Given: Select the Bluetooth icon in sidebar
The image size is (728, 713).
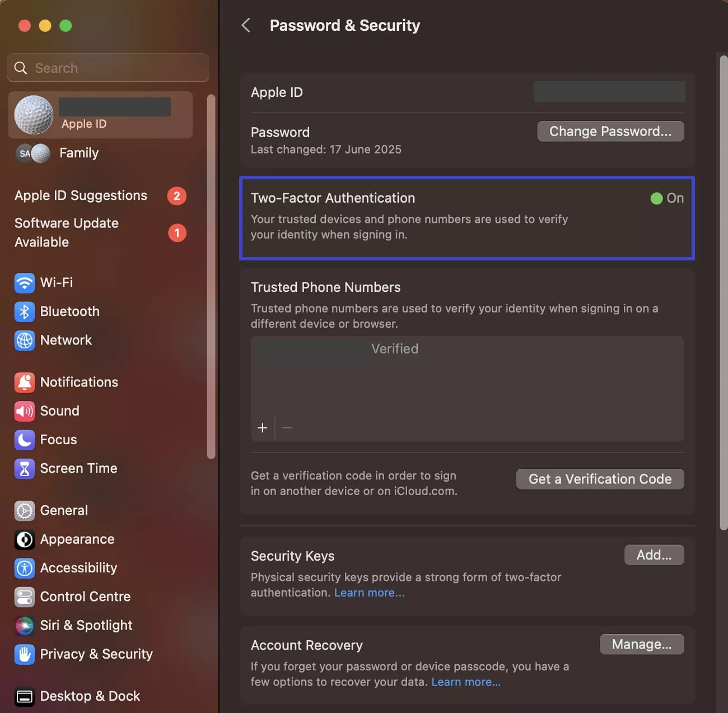Looking at the screenshot, I should [24, 311].
